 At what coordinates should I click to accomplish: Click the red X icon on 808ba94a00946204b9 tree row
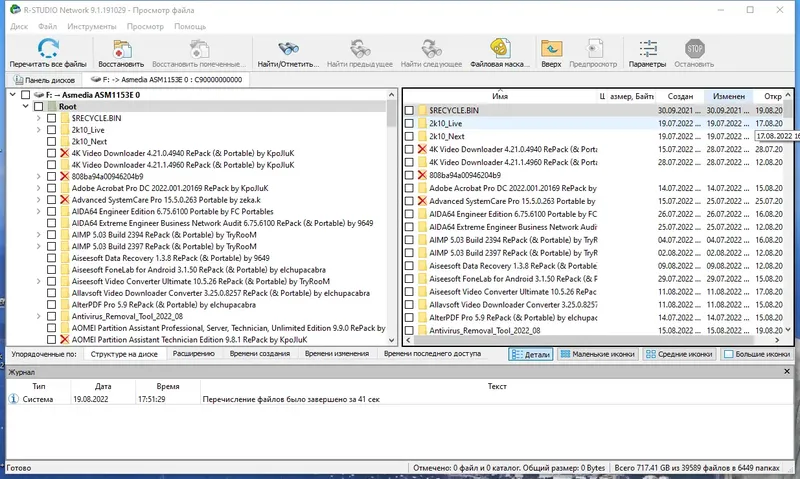[64, 177]
